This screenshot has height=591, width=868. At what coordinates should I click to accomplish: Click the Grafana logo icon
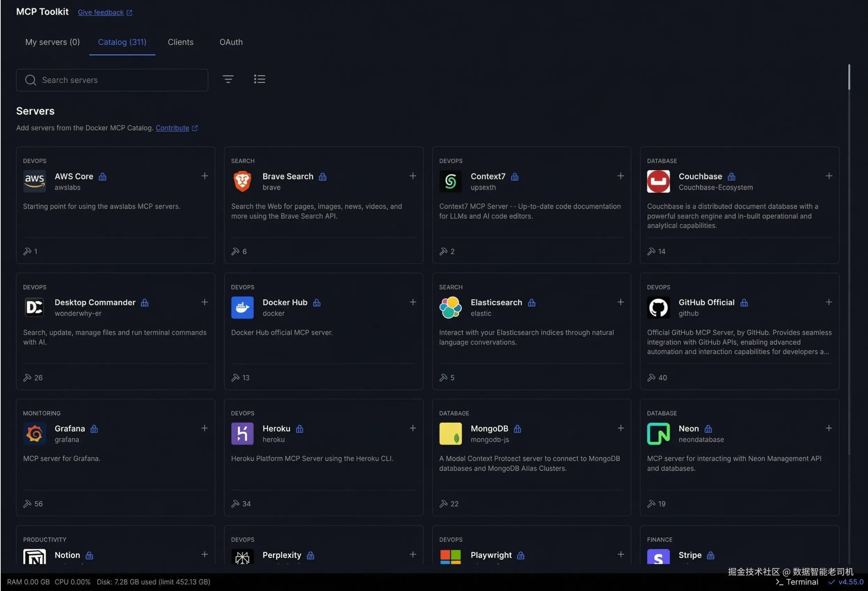coord(34,434)
